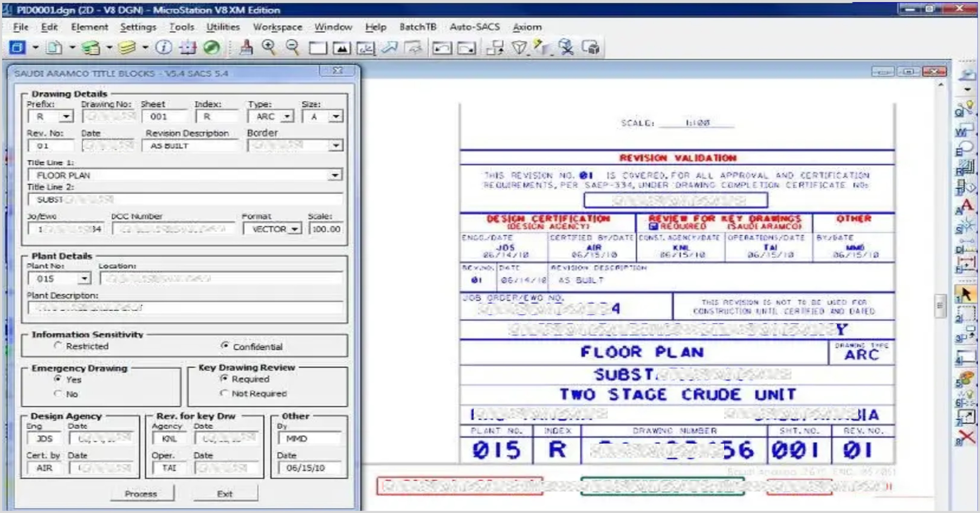Click the Scale field showing 100.00
Viewport: 980px width, 513px height.
pos(326,229)
